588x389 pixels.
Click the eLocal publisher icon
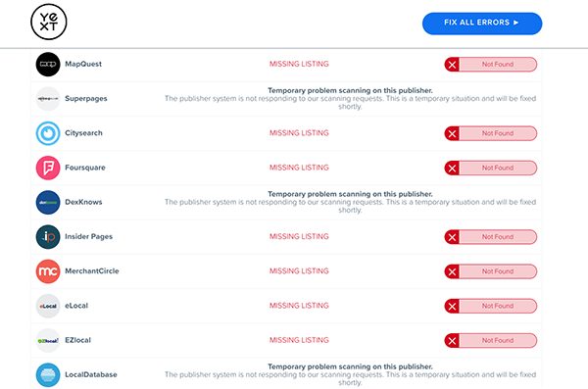pyautogui.click(x=48, y=306)
